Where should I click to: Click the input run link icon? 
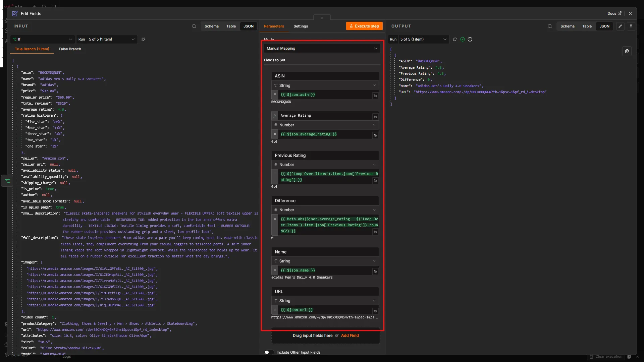[143, 39]
